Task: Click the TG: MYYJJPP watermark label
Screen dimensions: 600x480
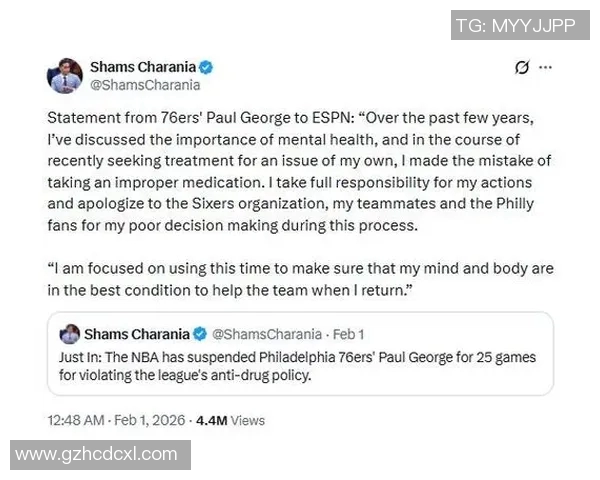Action: (x=515, y=26)
